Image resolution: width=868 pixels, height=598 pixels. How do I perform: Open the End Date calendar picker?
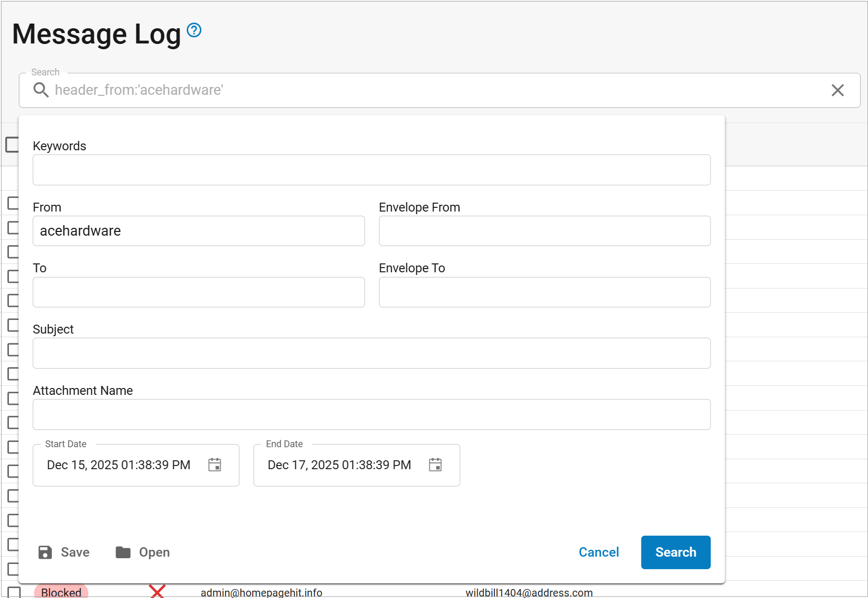tap(435, 465)
